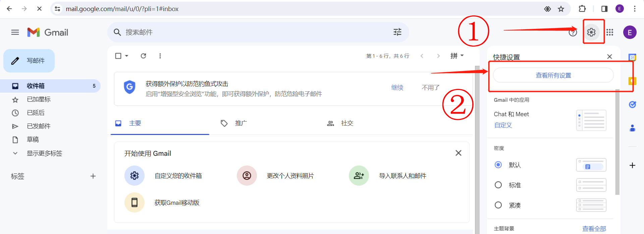Viewport: 644px width, 234px height.
Task: Open the Google apps grid icon
Action: (x=610, y=32)
